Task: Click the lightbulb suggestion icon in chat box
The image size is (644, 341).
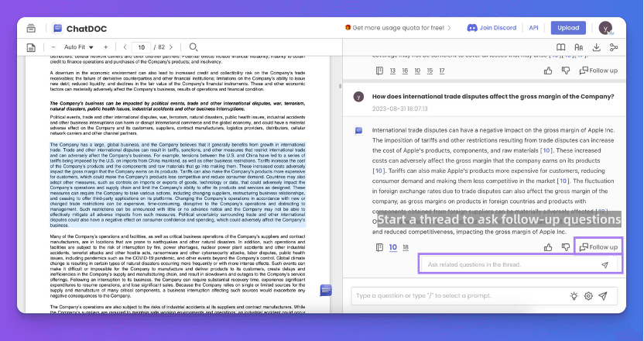Action: click(x=574, y=295)
